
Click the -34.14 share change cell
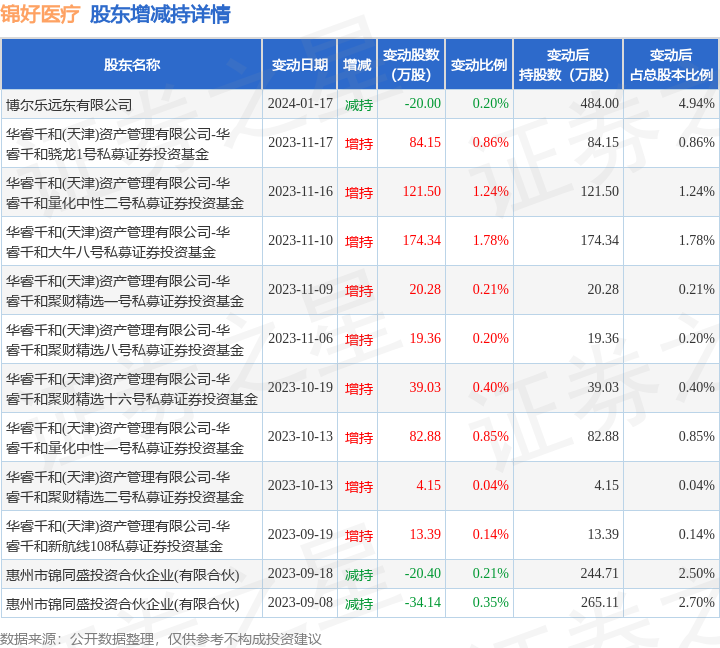pos(422,604)
